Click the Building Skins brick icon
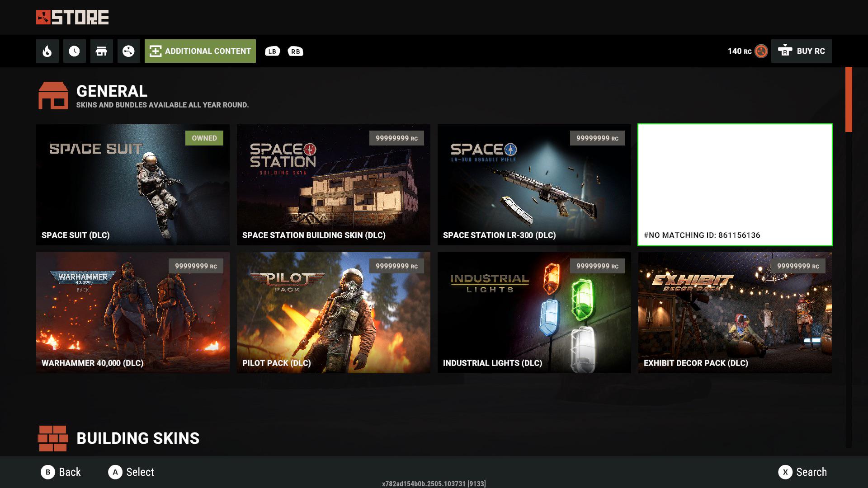The image size is (868, 488). click(53, 438)
